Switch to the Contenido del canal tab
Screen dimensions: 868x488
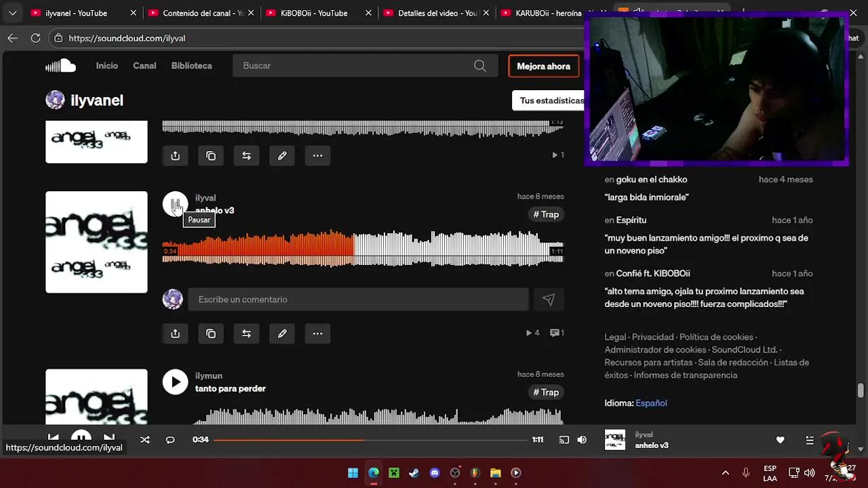click(201, 13)
